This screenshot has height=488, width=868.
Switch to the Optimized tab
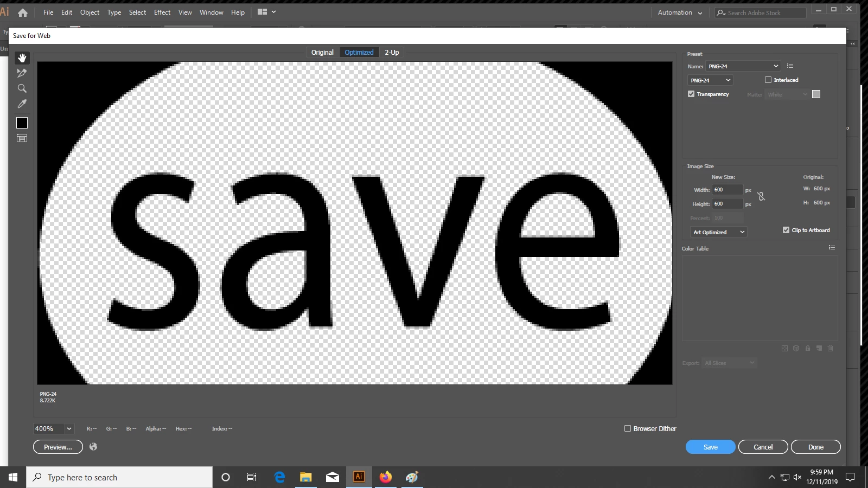[x=359, y=53]
